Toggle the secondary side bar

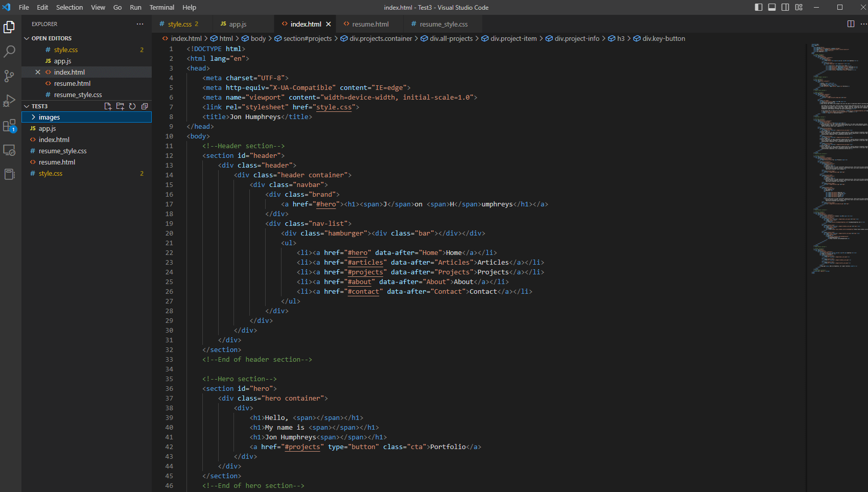coord(785,7)
